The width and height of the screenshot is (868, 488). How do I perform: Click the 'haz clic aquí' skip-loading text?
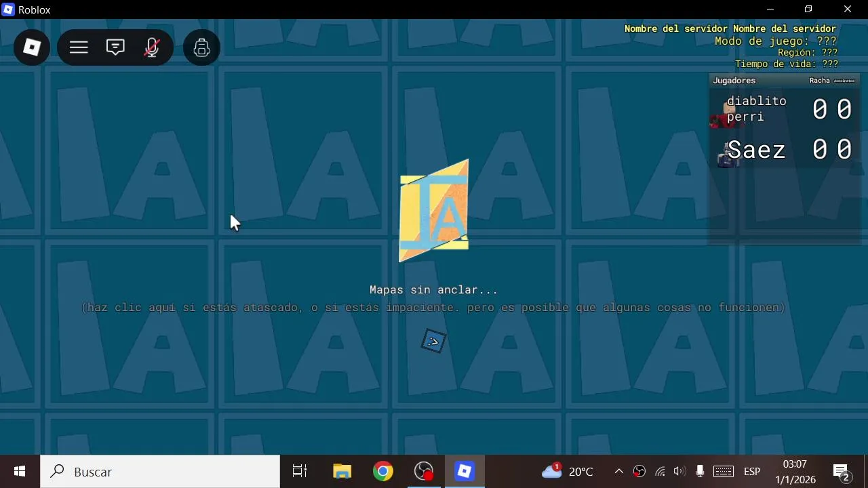click(x=433, y=308)
